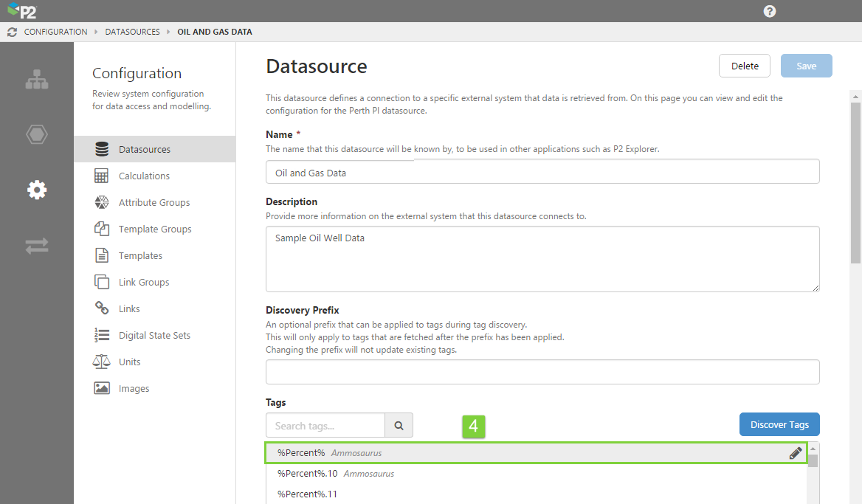Click the page vertical scrollbar
The image size is (862, 504).
[855, 184]
